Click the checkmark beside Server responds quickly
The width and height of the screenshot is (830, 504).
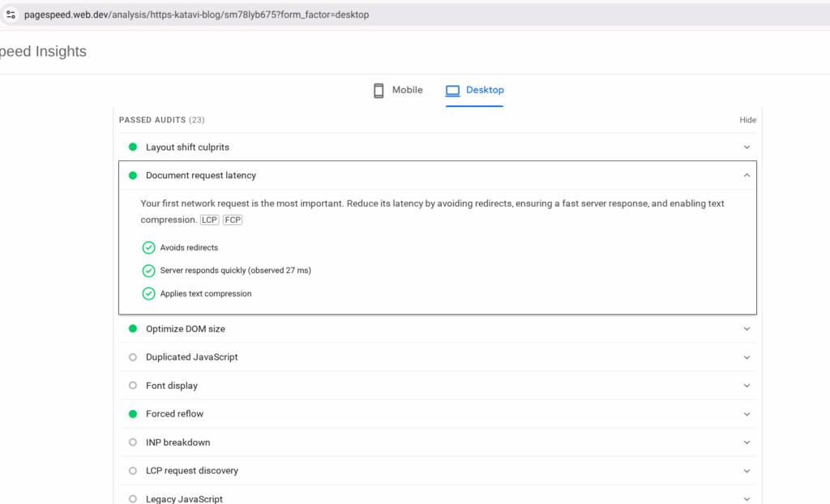[148, 270]
